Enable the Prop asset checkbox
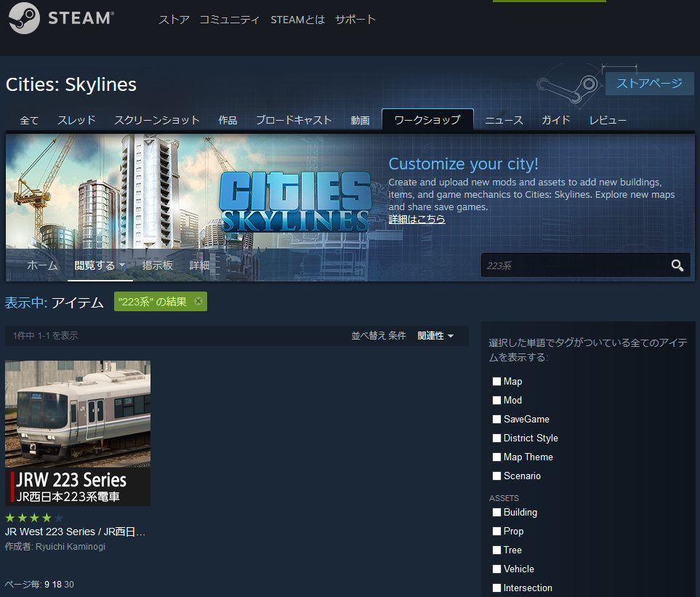The height and width of the screenshot is (597, 700). pos(496,531)
